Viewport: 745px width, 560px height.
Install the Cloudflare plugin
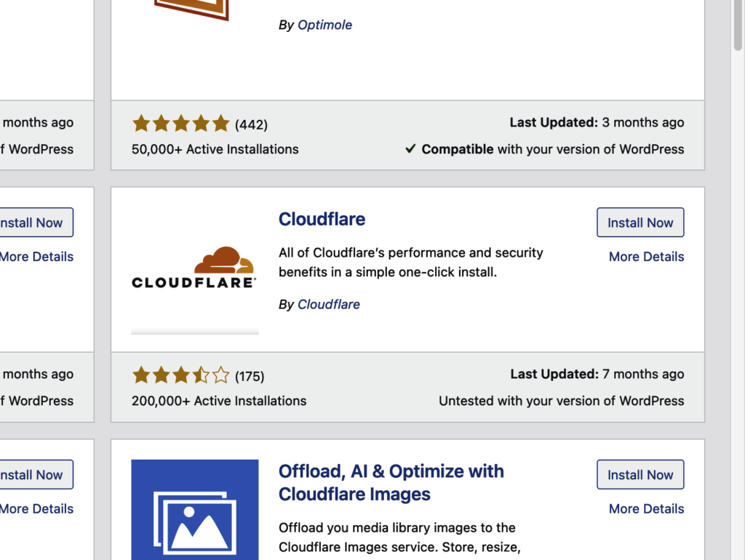640,223
